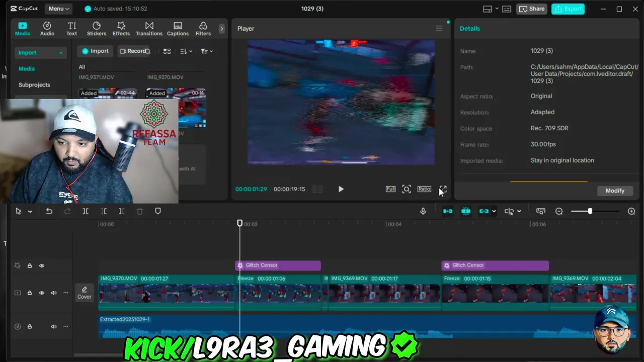The height and width of the screenshot is (362, 644).
Task: Click the Share button
Action: 532,9
